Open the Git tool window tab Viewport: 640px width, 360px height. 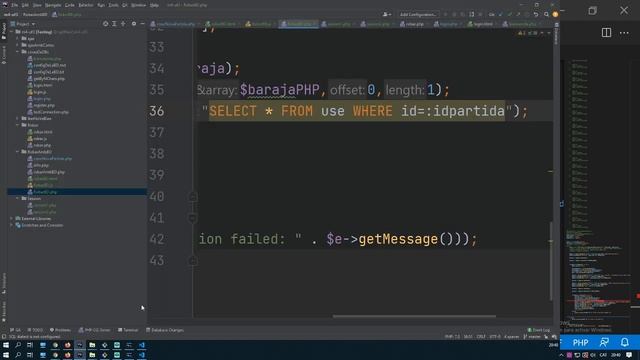(x=16, y=330)
